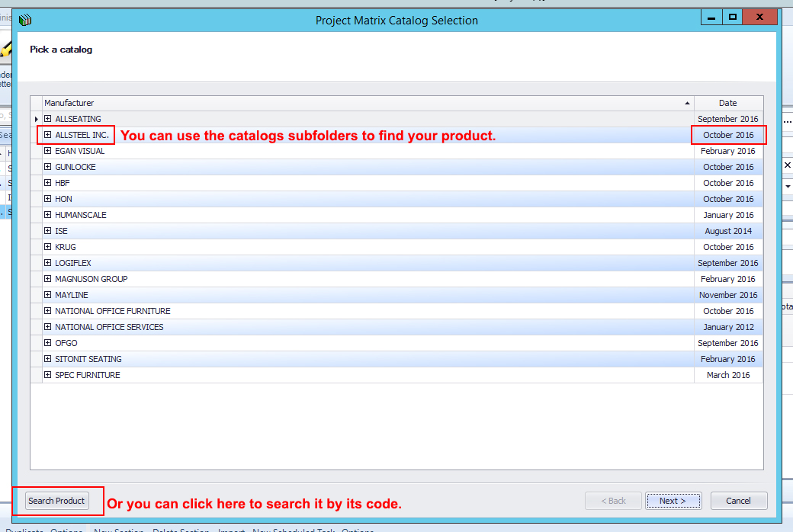Image resolution: width=793 pixels, height=532 pixels.
Task: Click the Search Product button
Action: (x=56, y=501)
